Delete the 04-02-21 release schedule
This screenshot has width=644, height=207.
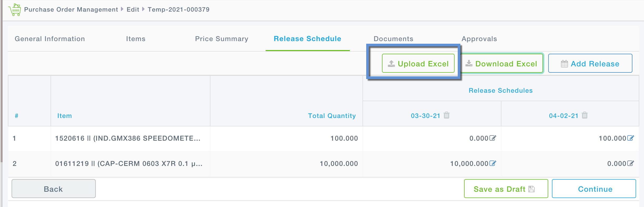click(x=585, y=115)
